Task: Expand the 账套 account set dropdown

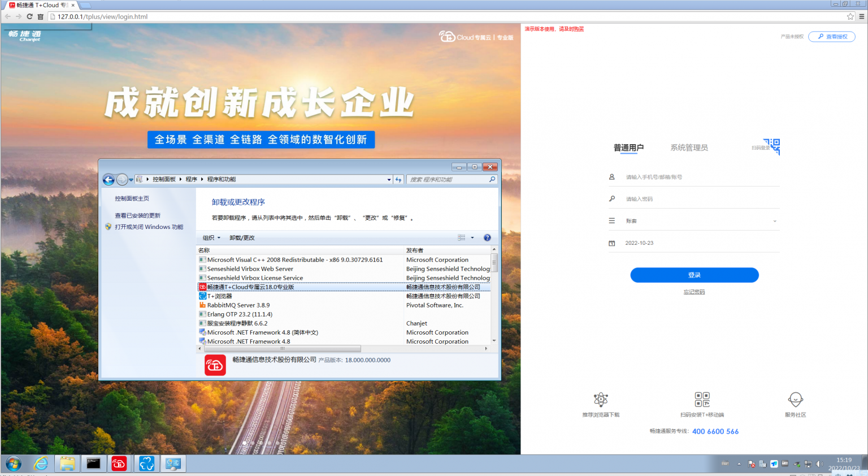Action: [x=774, y=220]
